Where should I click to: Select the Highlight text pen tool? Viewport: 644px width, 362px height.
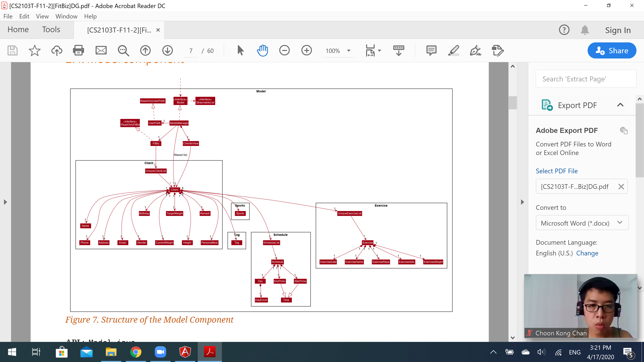point(453,50)
